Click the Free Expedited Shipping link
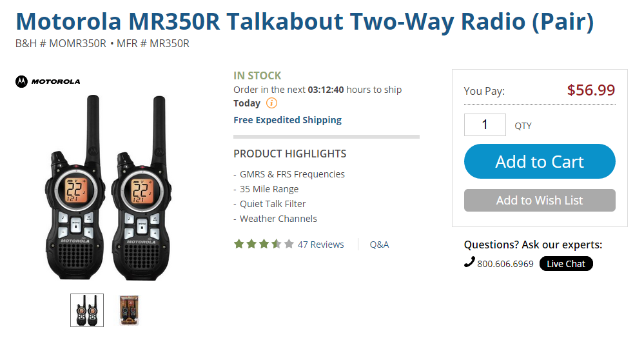The height and width of the screenshot is (340, 644). (x=288, y=120)
